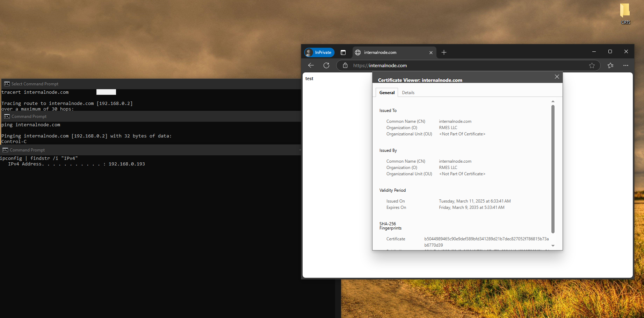
Task: Click the ping Command Prompt title bar
Action: click(151, 116)
